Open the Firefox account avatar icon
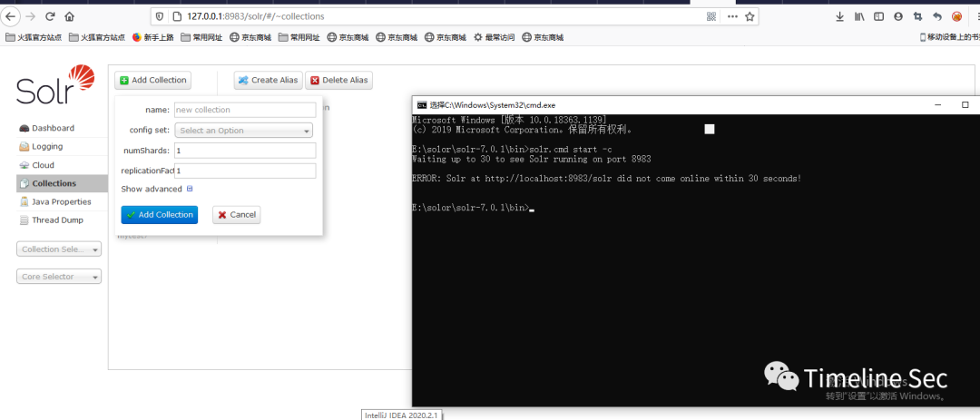Viewport: 980px width, 420px height. pos(898,17)
